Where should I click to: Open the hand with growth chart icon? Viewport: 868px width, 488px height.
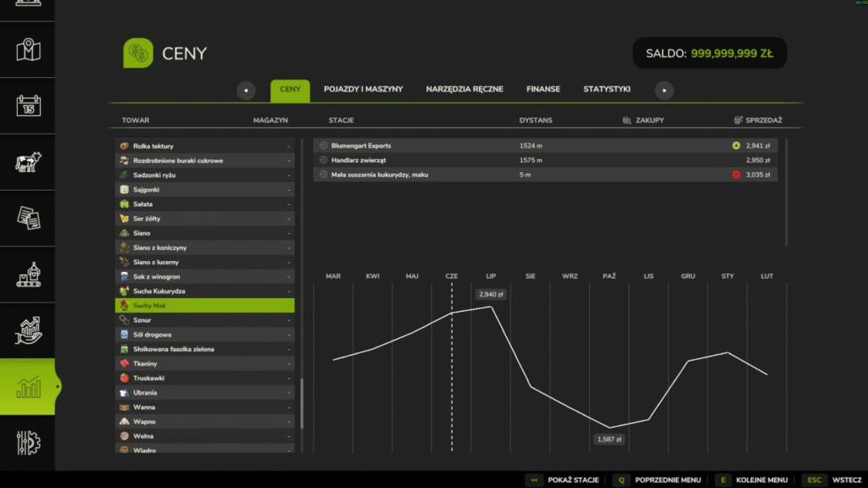[x=28, y=330]
